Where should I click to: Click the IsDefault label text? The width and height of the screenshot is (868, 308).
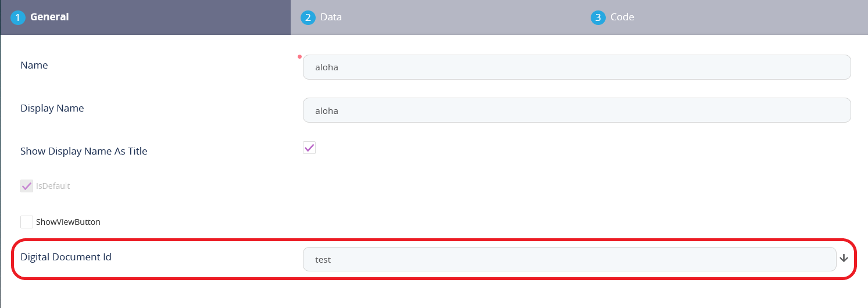(x=53, y=186)
